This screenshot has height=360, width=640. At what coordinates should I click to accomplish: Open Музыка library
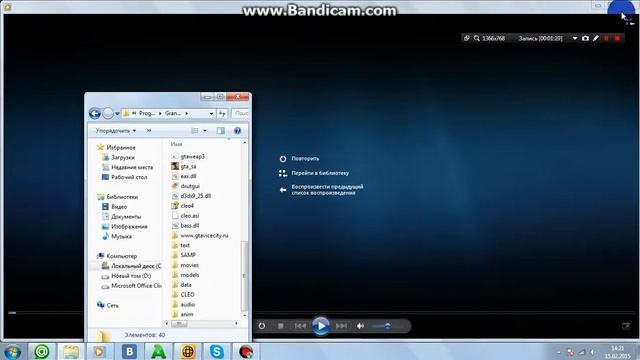(117, 236)
